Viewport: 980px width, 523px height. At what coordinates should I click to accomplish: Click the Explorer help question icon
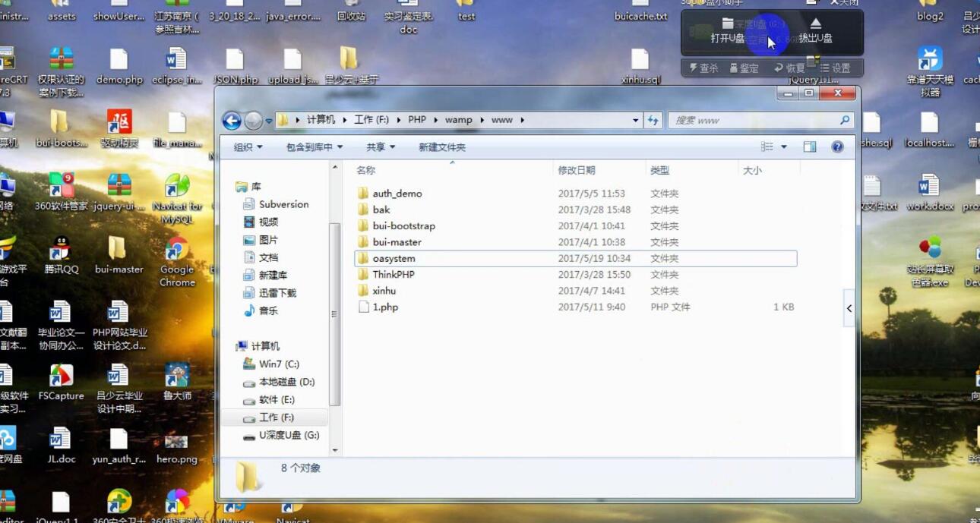point(837,147)
